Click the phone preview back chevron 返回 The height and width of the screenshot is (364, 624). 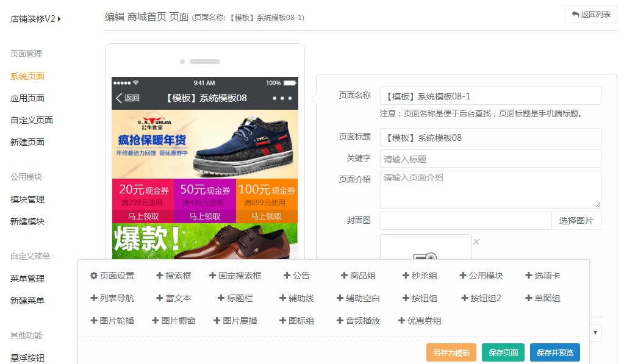tap(127, 98)
